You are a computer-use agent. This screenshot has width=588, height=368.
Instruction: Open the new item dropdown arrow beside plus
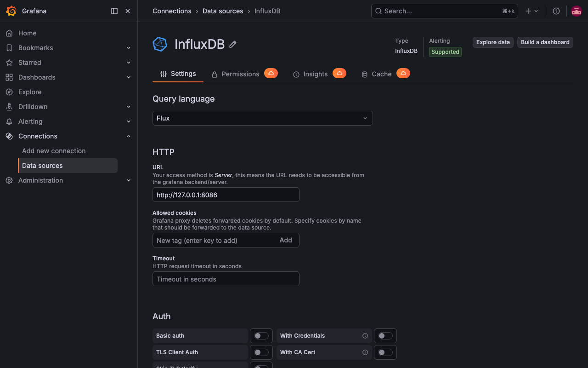tap(536, 11)
